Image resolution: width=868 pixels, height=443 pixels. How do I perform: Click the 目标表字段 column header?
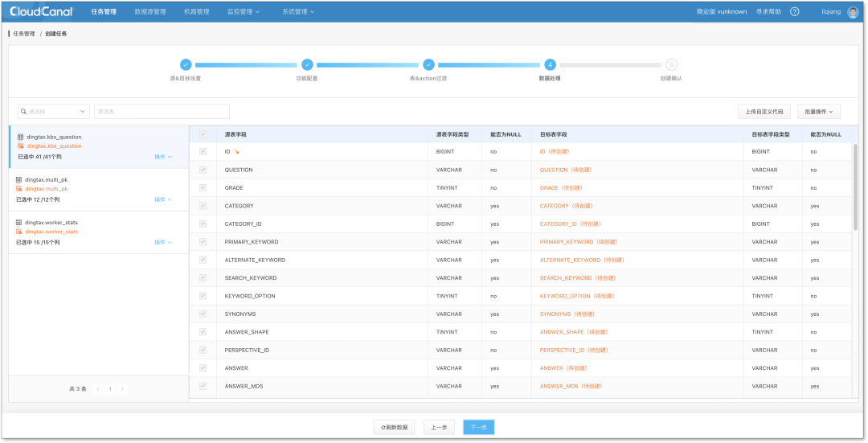pyautogui.click(x=553, y=134)
